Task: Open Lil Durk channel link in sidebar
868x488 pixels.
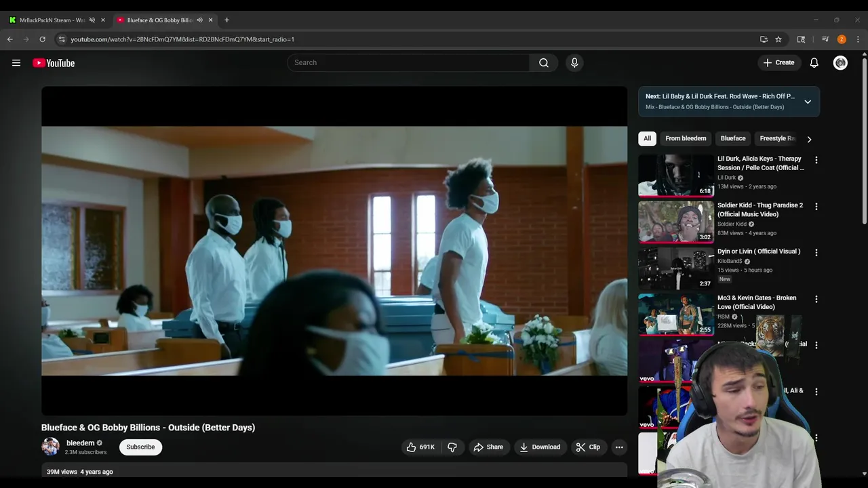Action: (x=726, y=178)
